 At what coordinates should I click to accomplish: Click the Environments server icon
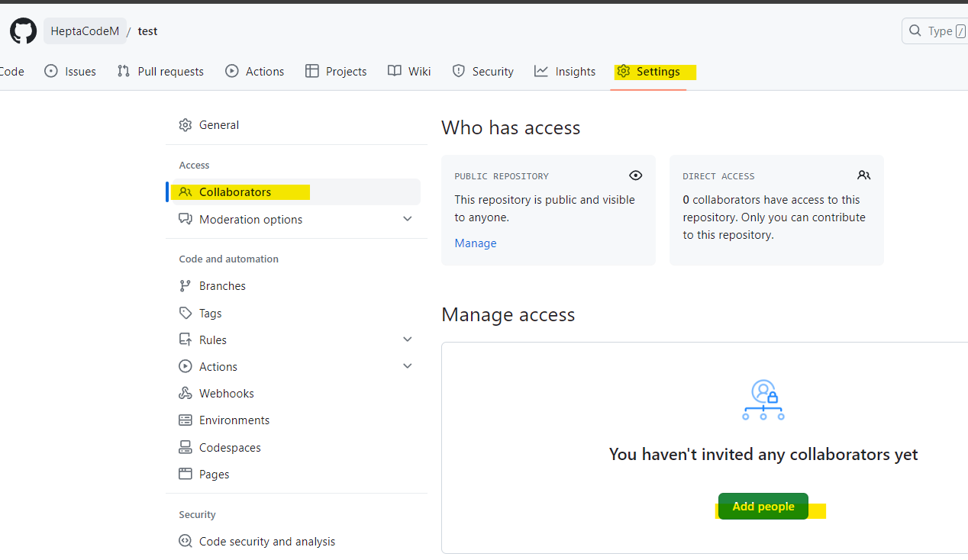186,420
